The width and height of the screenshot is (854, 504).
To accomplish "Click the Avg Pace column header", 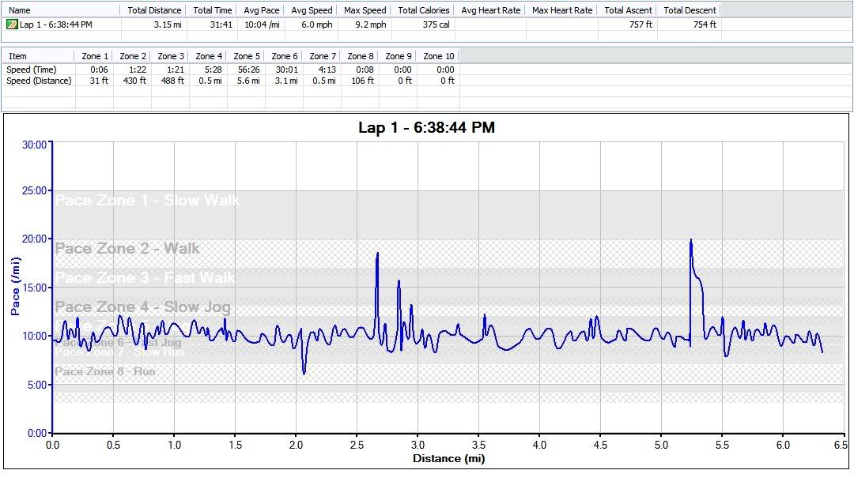I will point(261,10).
